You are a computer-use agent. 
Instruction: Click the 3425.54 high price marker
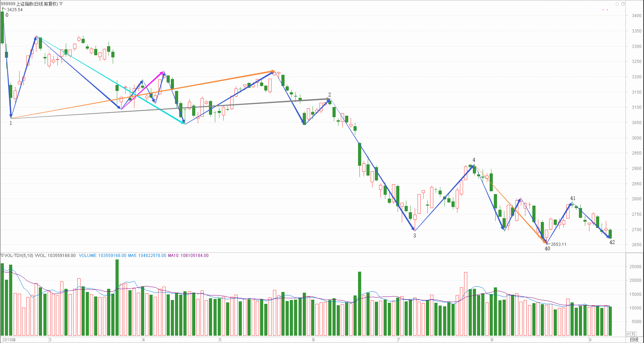click(15, 10)
